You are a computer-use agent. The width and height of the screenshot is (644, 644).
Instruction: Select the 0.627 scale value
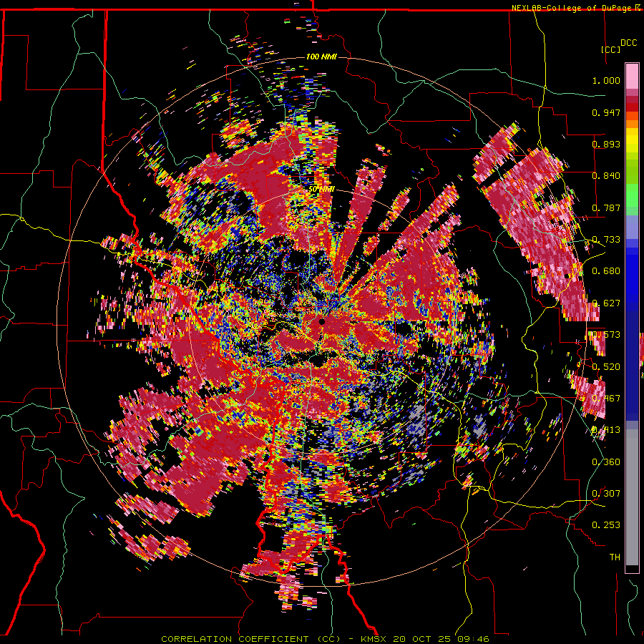(606, 303)
